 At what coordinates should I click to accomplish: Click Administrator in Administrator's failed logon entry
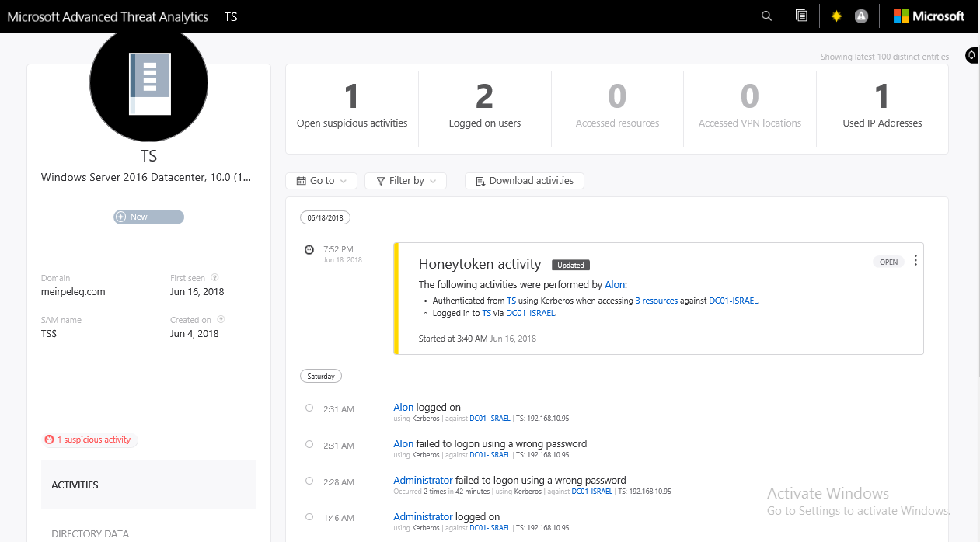coord(423,480)
